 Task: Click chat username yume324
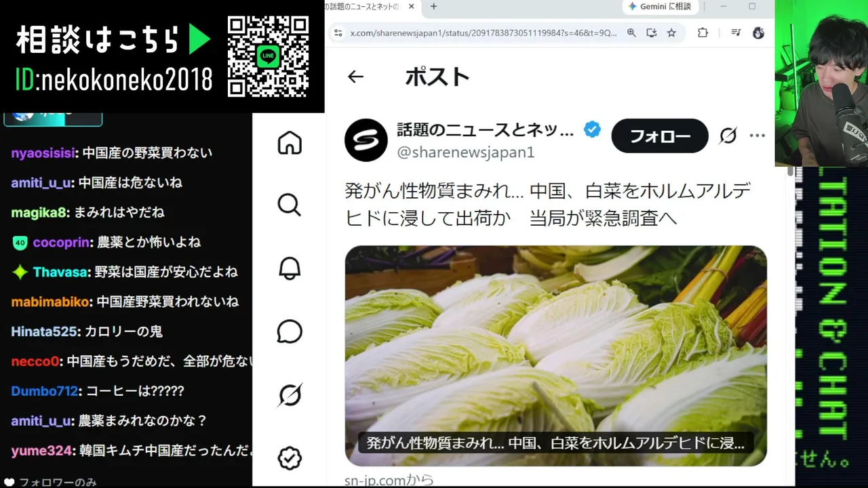click(x=41, y=451)
